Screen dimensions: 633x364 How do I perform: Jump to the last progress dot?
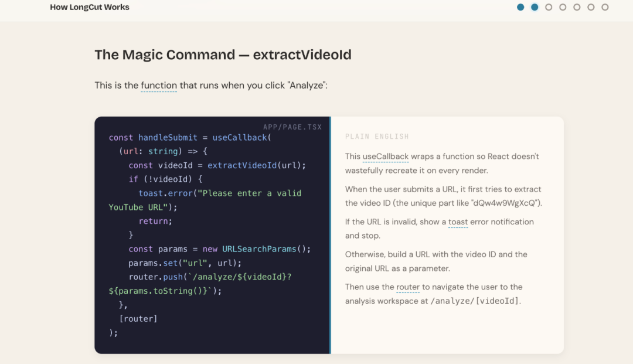tap(605, 7)
